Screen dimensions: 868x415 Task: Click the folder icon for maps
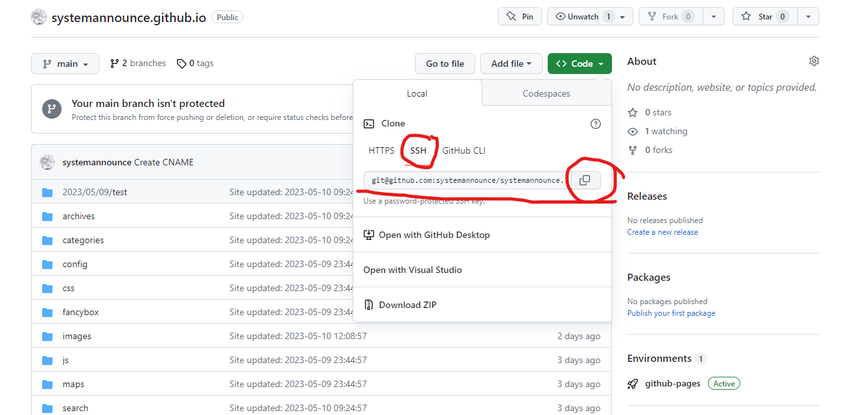coord(47,384)
